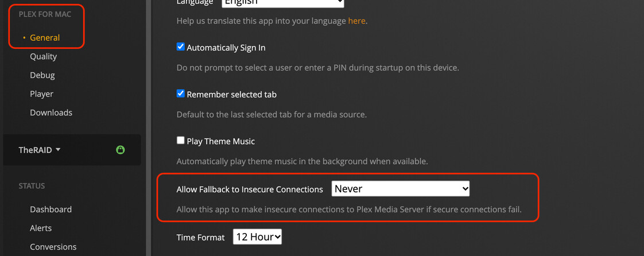The height and width of the screenshot is (256, 644).
Task: Click the Play Theme Music label
Action: coord(221,141)
